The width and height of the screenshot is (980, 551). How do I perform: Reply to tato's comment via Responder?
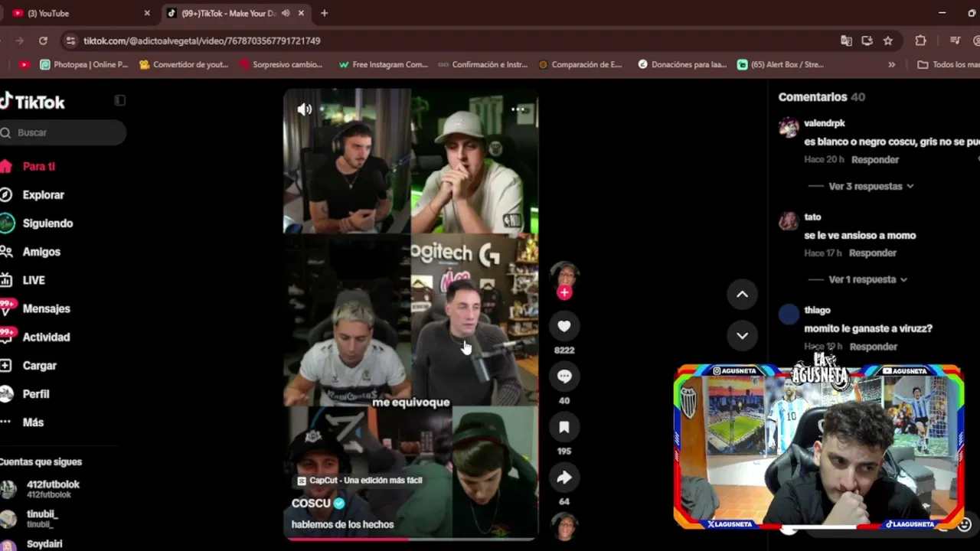(x=872, y=253)
